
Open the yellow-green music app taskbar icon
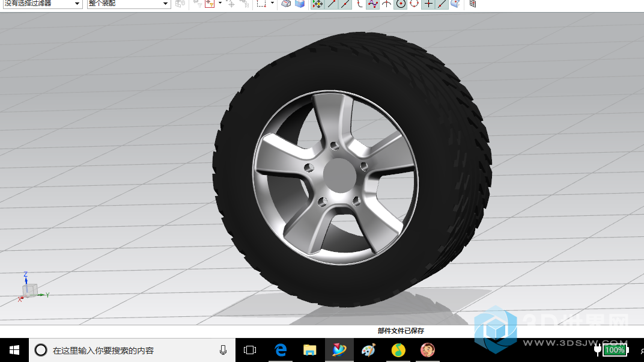pyautogui.click(x=398, y=350)
